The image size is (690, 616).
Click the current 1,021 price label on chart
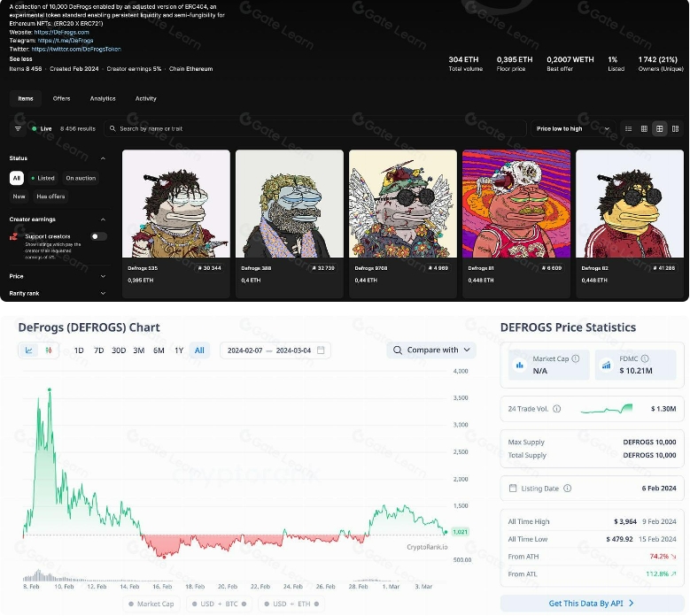pyautogui.click(x=460, y=532)
